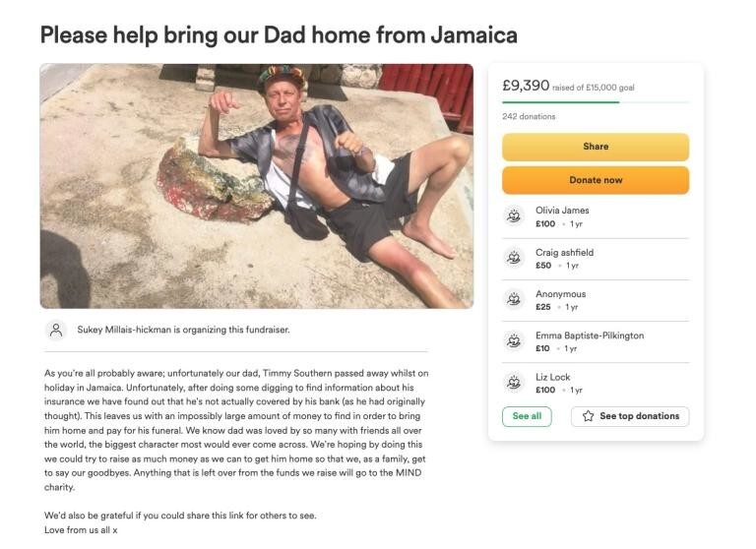
Task: Click the donor icon beside Liz Lock
Action: (x=514, y=382)
